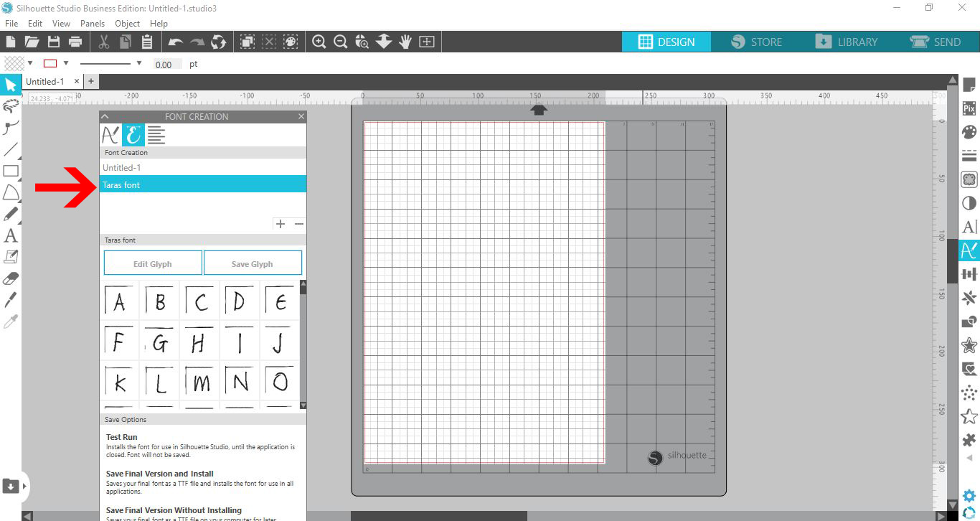This screenshot has height=521, width=980.
Task: Expand the fill pattern dropdown arrow
Action: click(x=30, y=63)
